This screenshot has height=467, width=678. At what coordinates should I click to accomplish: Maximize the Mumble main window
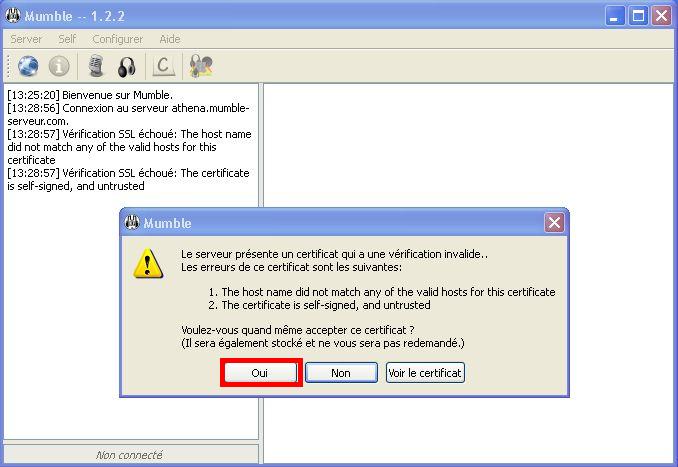[x=638, y=16]
